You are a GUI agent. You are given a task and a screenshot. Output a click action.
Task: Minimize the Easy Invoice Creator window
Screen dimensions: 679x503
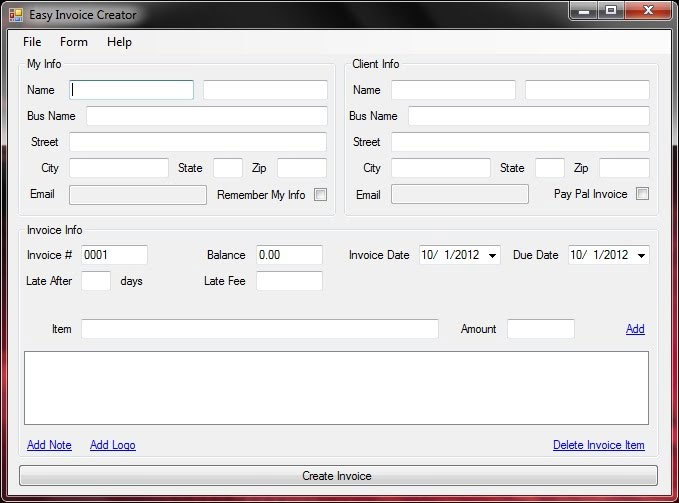[x=584, y=10]
